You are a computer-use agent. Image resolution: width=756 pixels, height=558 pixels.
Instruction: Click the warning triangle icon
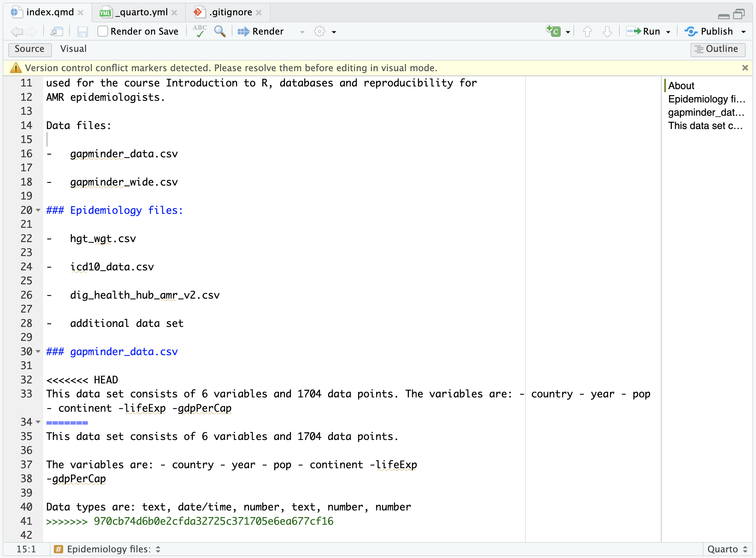pos(16,68)
